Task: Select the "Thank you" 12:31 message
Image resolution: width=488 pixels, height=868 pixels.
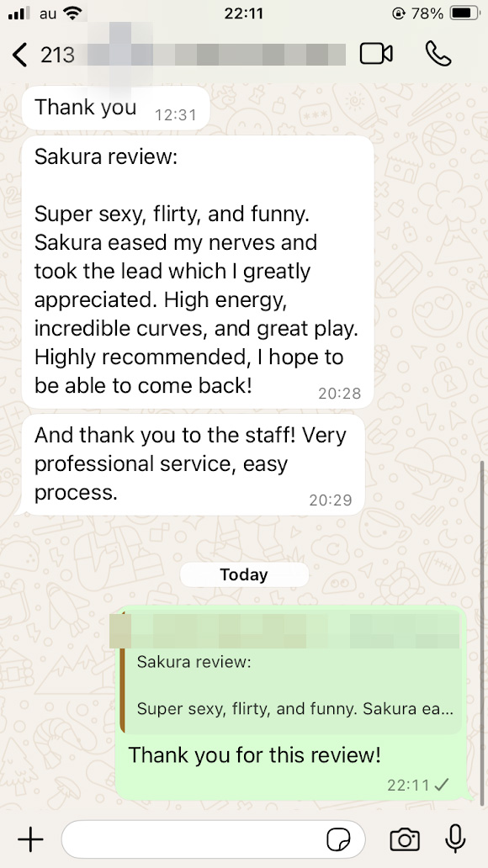Action: click(116, 108)
